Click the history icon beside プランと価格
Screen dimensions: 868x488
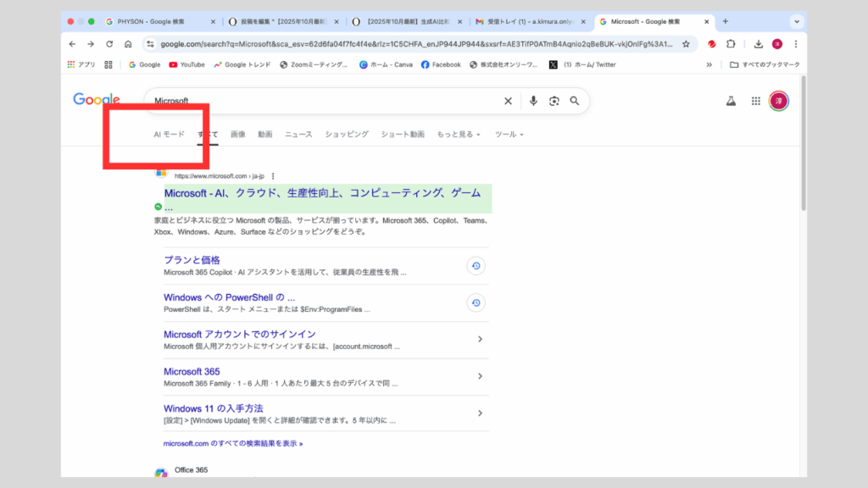point(476,266)
